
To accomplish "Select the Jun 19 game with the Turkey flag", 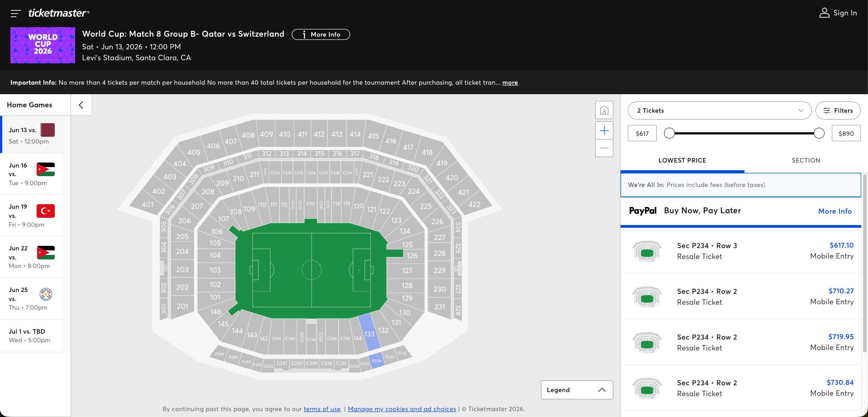I will pos(32,216).
